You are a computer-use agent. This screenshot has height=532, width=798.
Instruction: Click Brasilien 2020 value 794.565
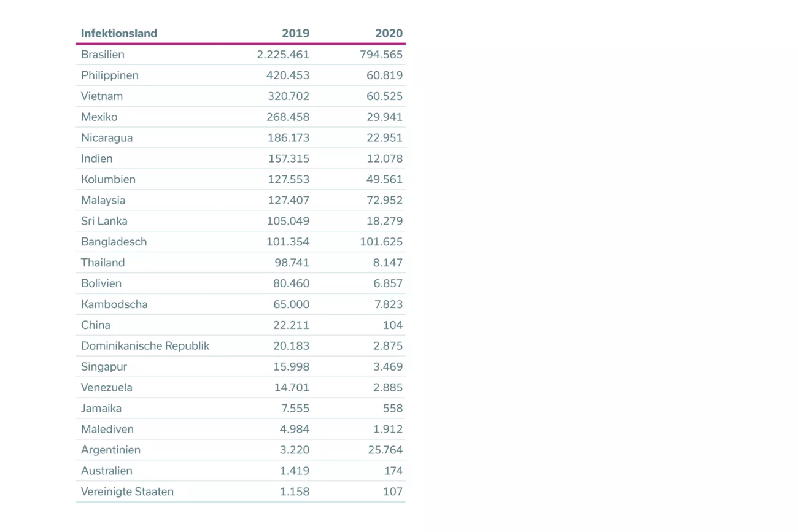[x=381, y=54]
